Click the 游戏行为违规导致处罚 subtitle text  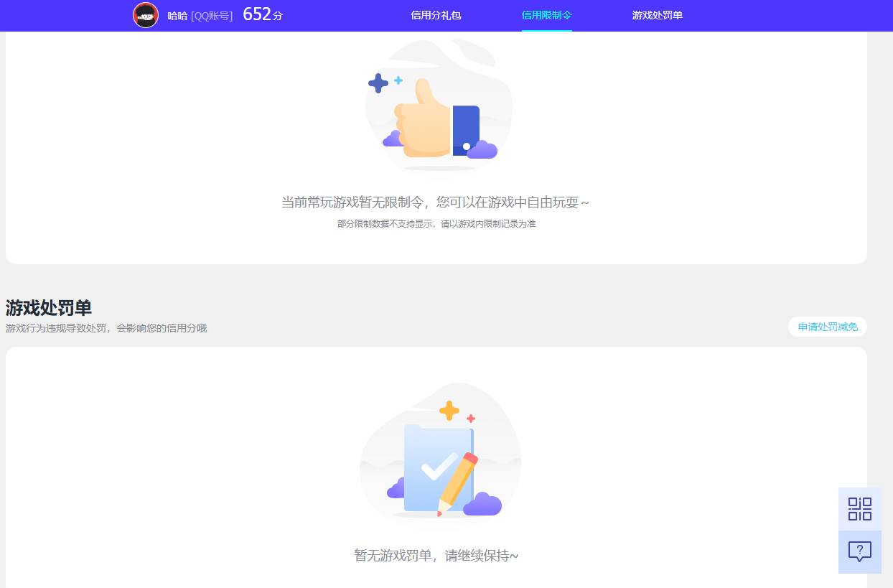[x=106, y=328]
